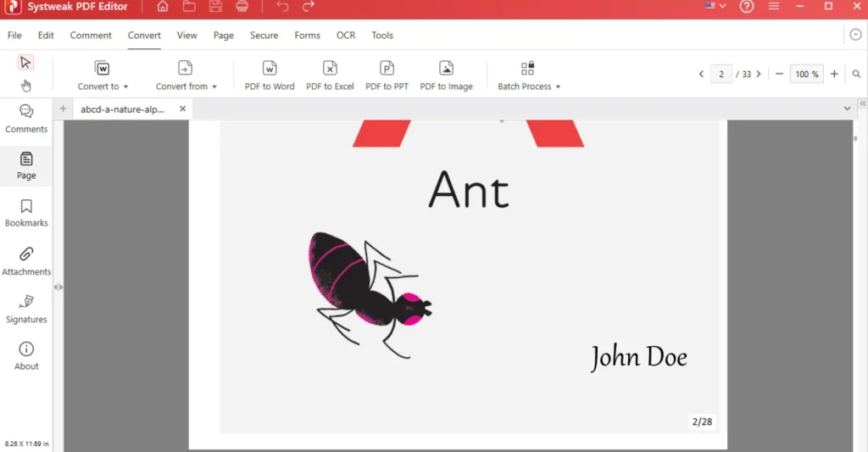Open the File menu
The height and width of the screenshot is (452, 868).
(14, 35)
